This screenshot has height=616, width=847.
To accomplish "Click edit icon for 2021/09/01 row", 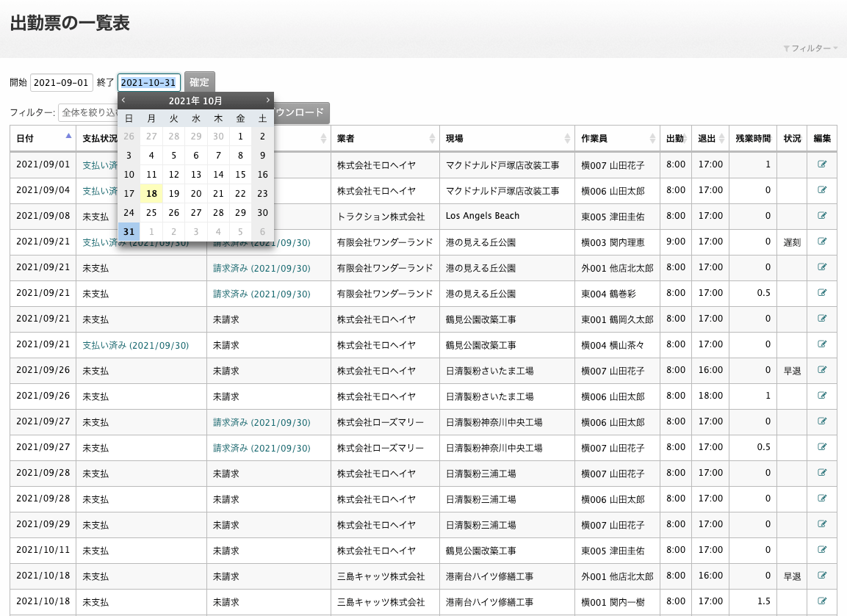I will (822, 164).
